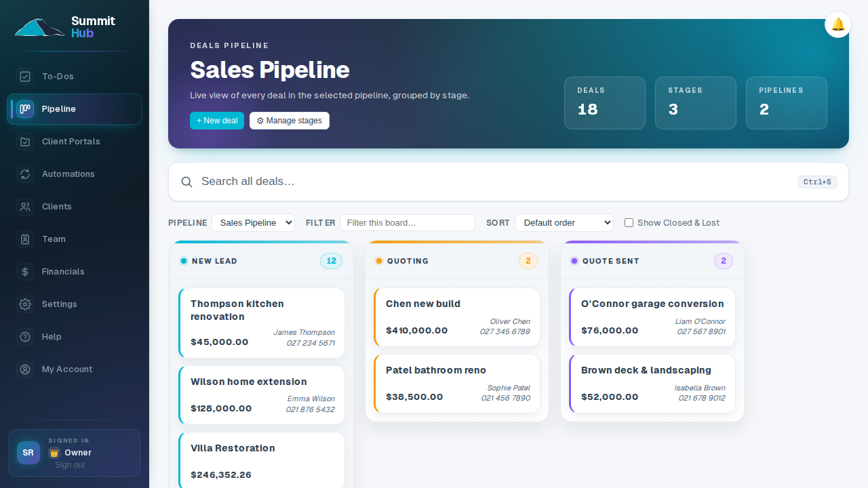This screenshot has width=868, height=488.
Task: Click the Pipeline kanban icon in sidebar
Action: (x=25, y=109)
